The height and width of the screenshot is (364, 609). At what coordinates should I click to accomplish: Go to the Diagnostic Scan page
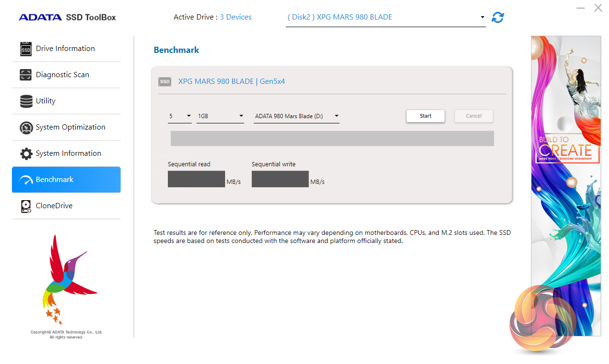click(x=66, y=75)
